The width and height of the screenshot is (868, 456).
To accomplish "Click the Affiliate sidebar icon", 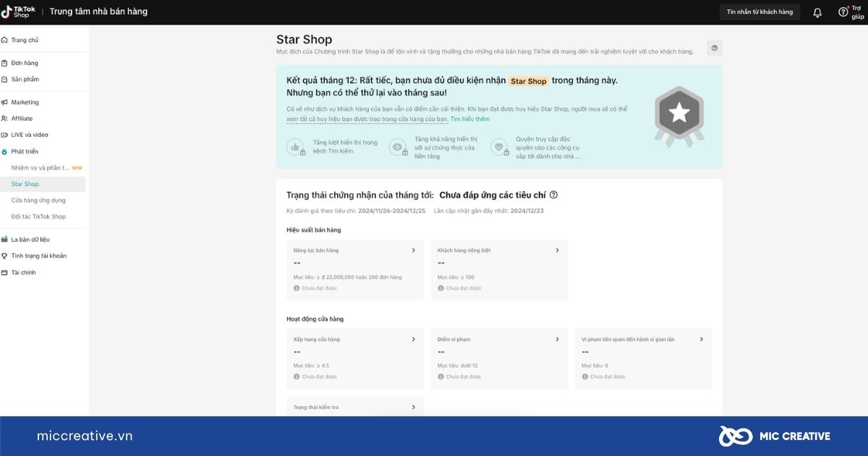I will click(4, 118).
